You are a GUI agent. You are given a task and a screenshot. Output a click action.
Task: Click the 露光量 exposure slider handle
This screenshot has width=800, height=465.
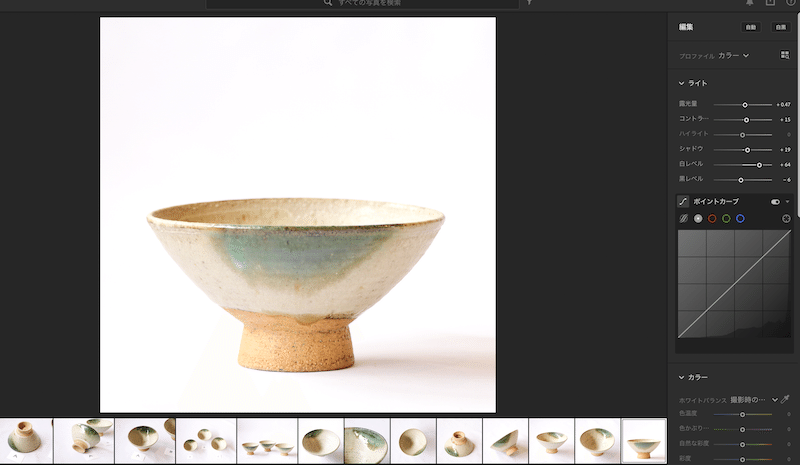[x=745, y=105]
